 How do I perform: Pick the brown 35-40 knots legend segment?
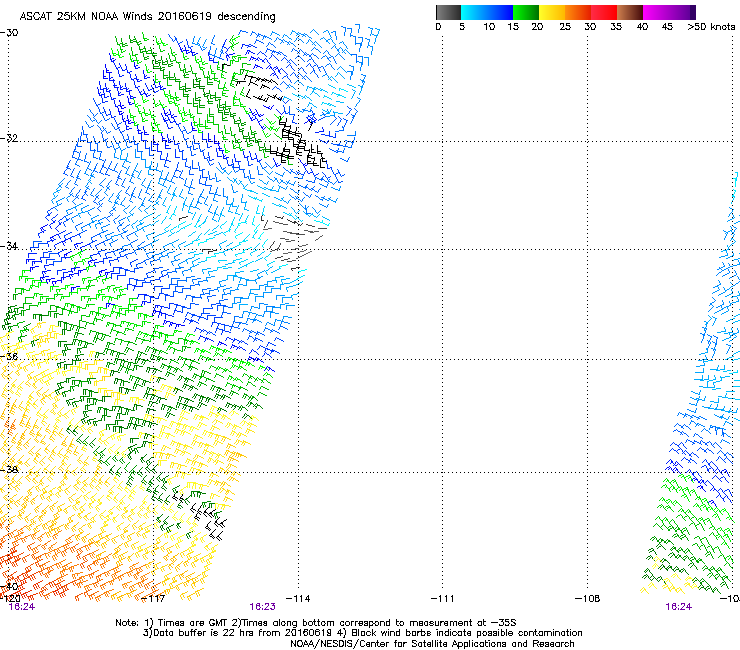click(630, 12)
